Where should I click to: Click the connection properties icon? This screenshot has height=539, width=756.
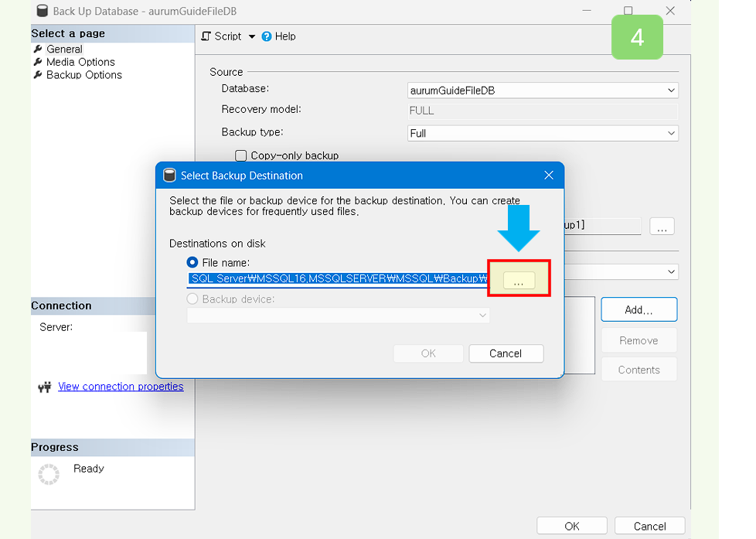[45, 387]
